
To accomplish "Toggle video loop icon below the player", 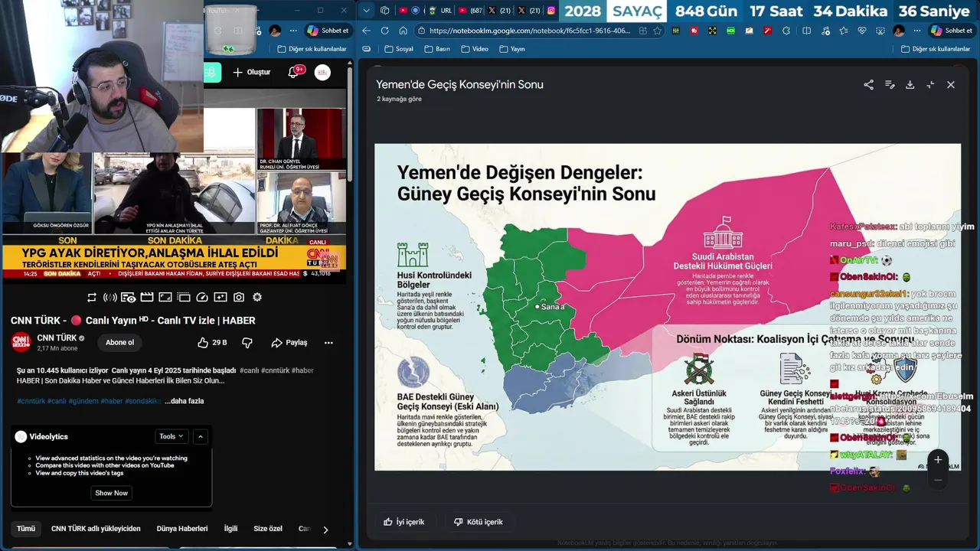I will [92, 297].
